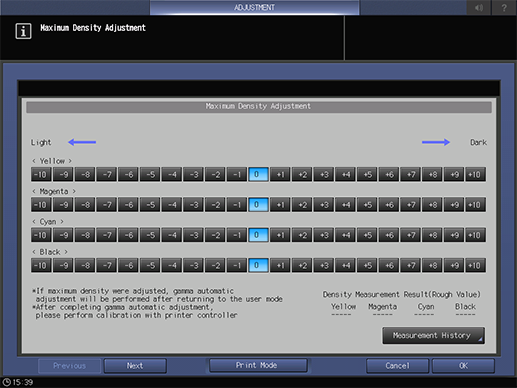Cancel the density adjustment
The width and height of the screenshot is (517, 388).
(397, 366)
